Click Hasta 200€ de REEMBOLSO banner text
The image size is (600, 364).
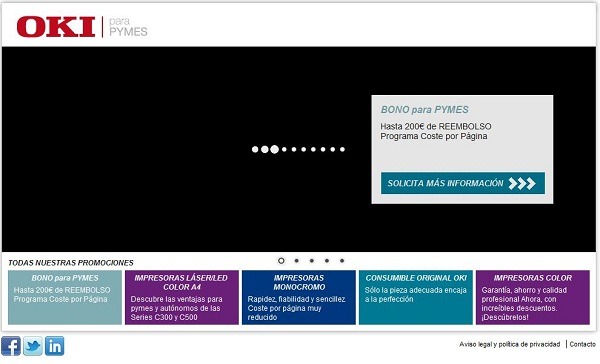436,126
